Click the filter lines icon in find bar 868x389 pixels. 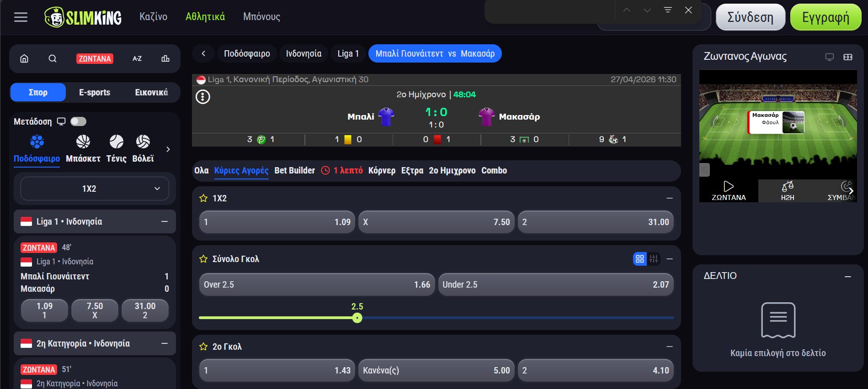[x=668, y=10]
